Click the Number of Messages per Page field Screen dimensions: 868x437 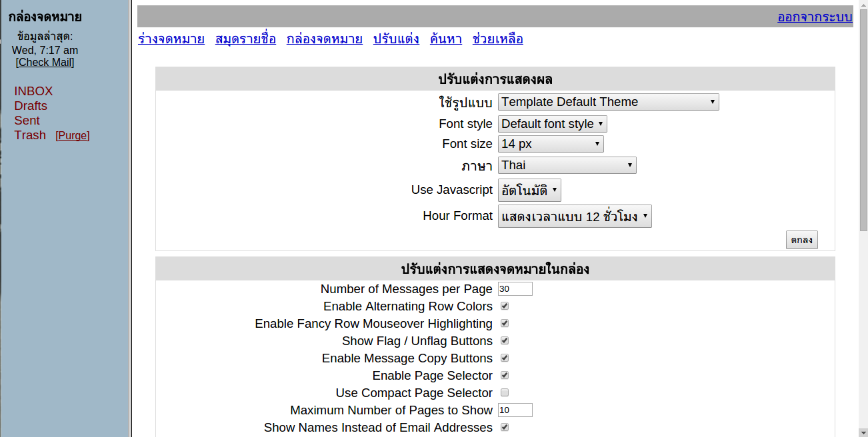point(515,289)
